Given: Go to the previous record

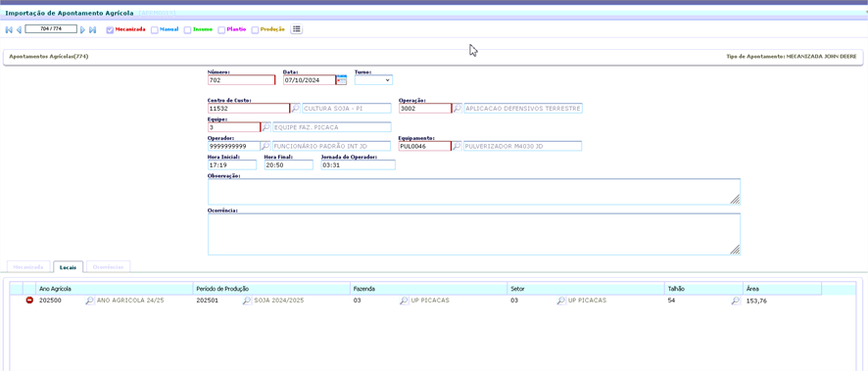Looking at the screenshot, I should click(19, 30).
